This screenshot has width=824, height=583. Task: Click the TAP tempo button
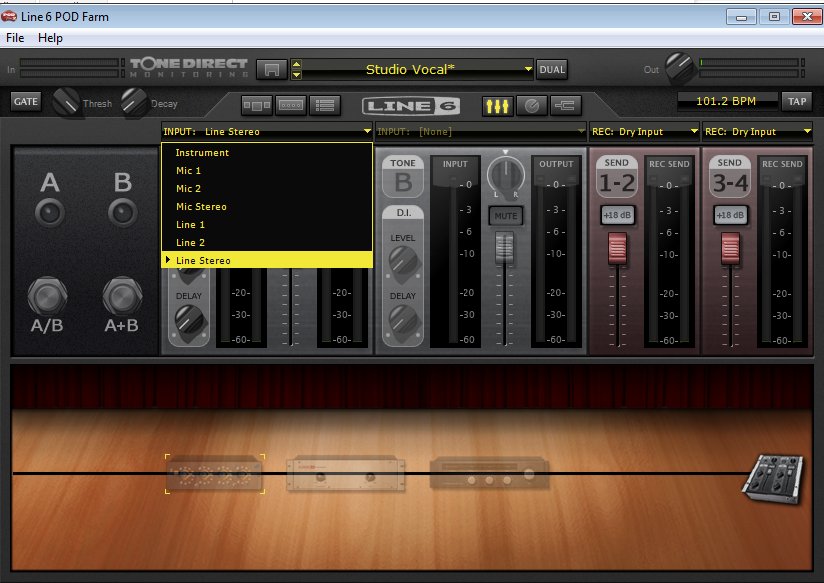[x=797, y=101]
